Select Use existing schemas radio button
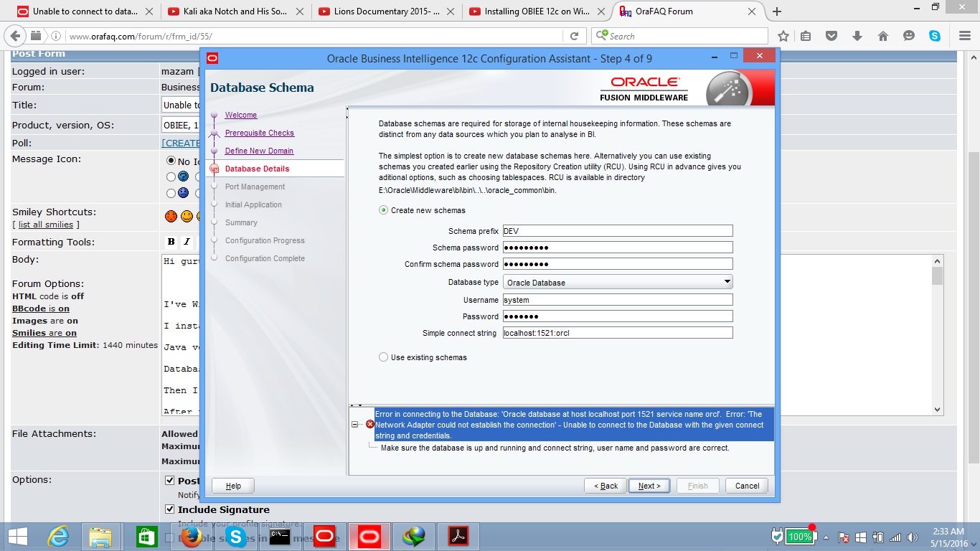Viewport: 980px width, 551px height. (384, 357)
